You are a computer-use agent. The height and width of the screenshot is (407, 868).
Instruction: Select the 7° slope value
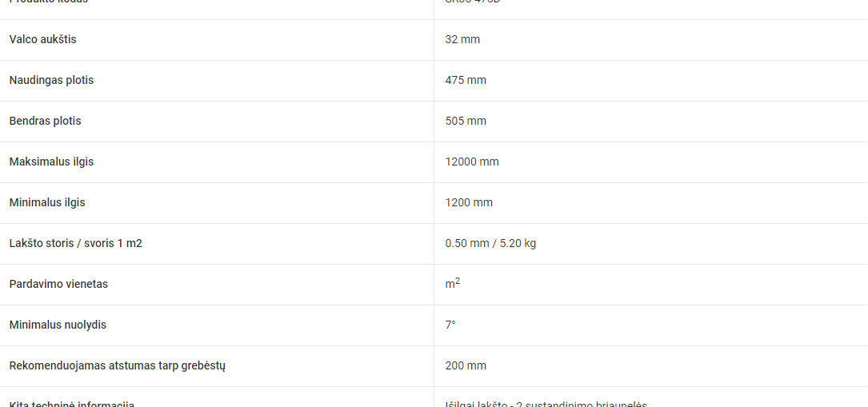pyautogui.click(x=450, y=325)
